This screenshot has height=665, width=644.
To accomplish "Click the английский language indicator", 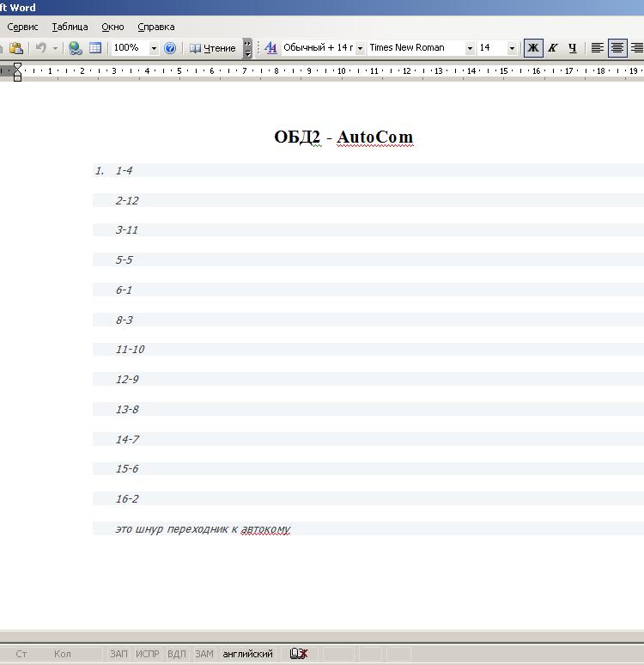I will point(247,654).
